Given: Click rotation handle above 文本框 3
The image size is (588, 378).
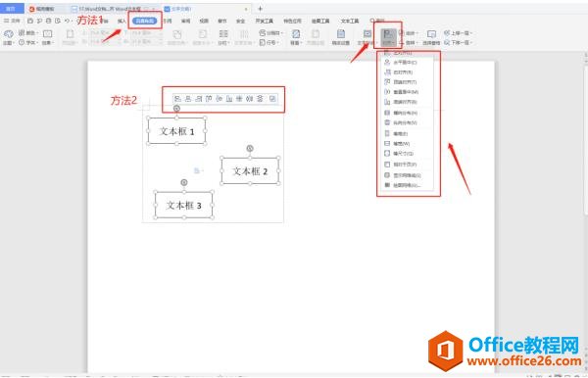Looking at the screenshot, I should tap(184, 182).
